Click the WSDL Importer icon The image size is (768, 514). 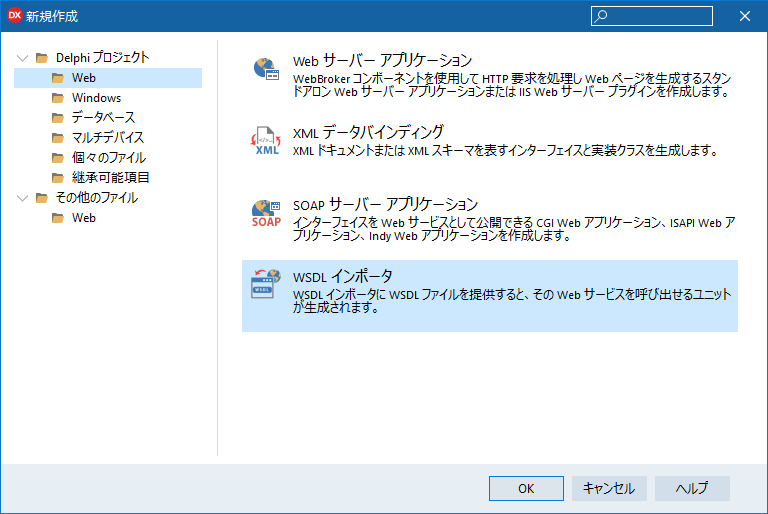pos(266,284)
